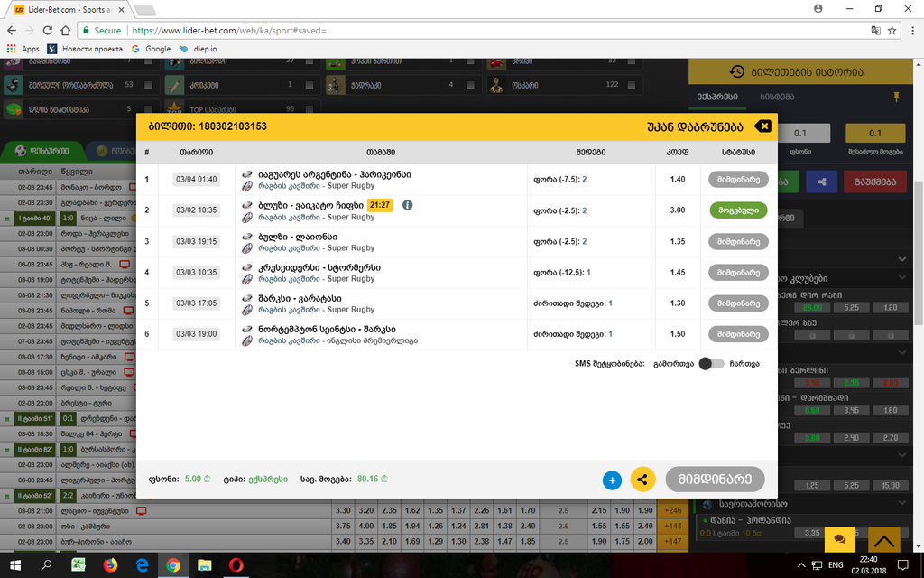
Task: Collapse the საერთაშორისო section chevron
Action: point(902,503)
